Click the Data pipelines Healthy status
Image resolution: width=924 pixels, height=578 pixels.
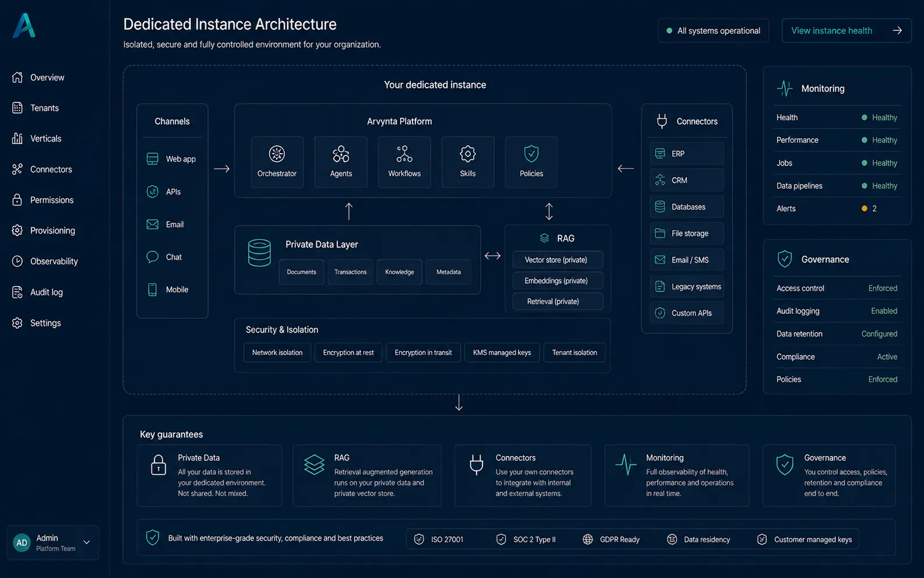coord(880,186)
